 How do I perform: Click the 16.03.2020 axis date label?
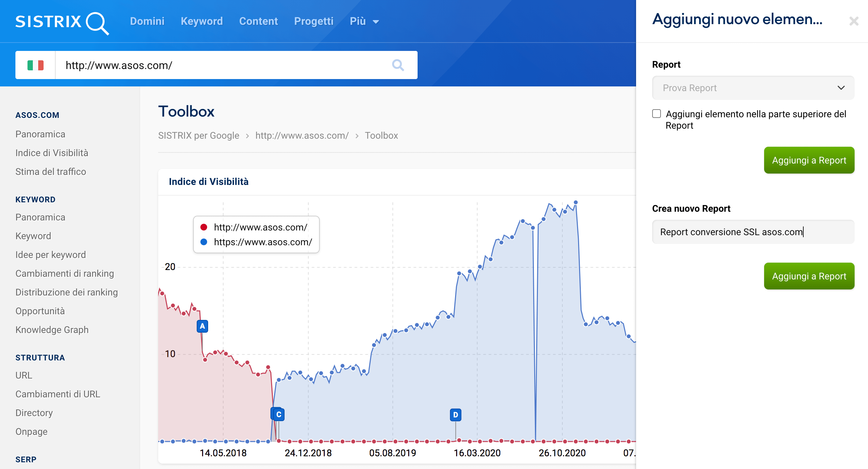(477, 453)
